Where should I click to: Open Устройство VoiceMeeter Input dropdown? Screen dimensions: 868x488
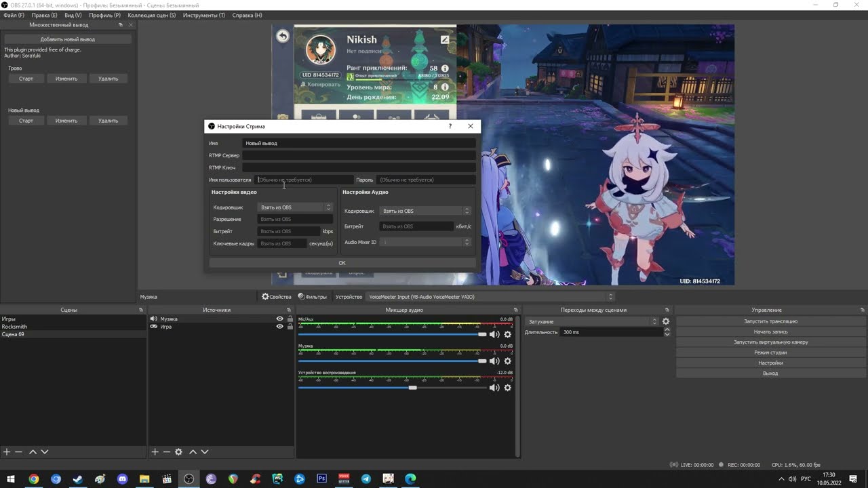click(490, 297)
